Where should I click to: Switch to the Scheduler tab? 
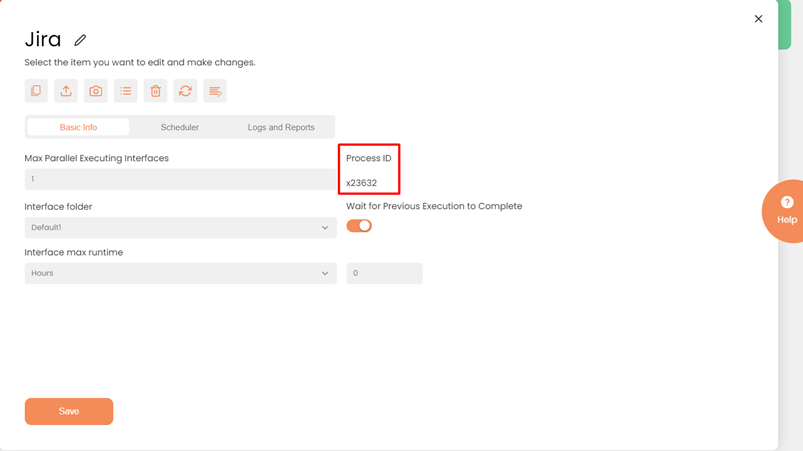(x=180, y=127)
